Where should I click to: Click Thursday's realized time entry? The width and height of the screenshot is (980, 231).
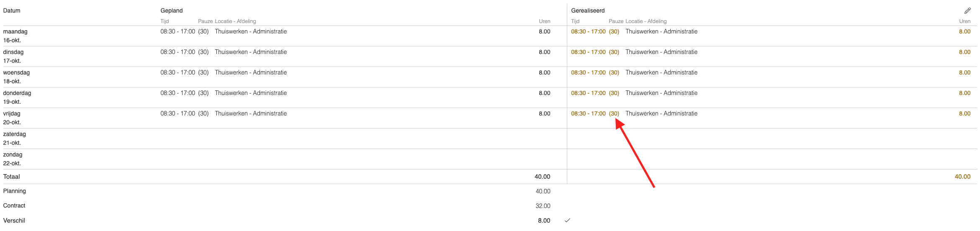(x=588, y=93)
